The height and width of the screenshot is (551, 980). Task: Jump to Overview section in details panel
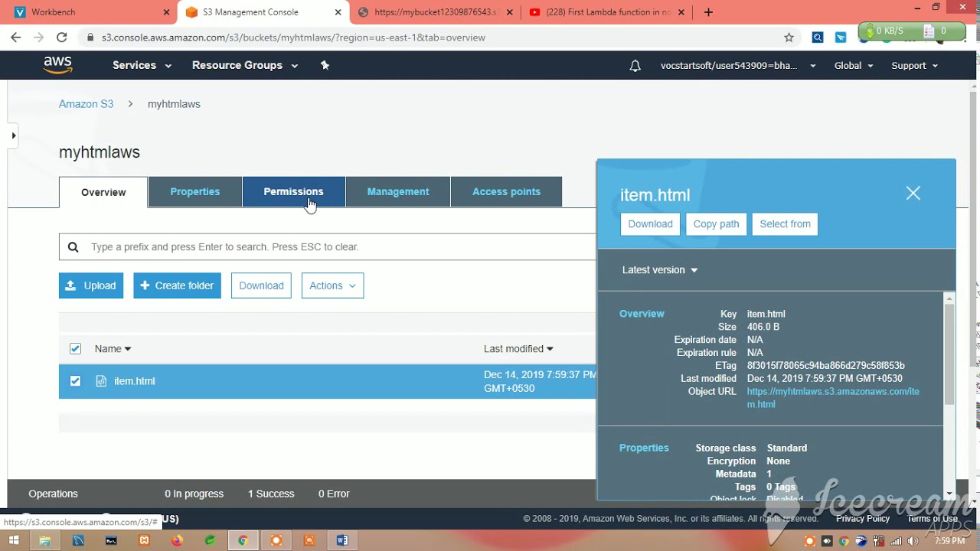[x=642, y=314]
